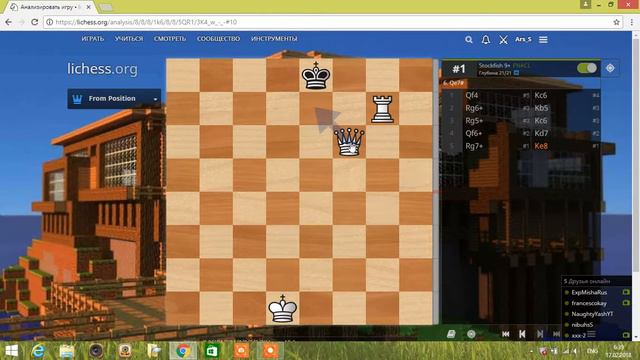Open the СМОТРЕТЬ menu
The height and width of the screenshot is (360, 640).
[170, 39]
